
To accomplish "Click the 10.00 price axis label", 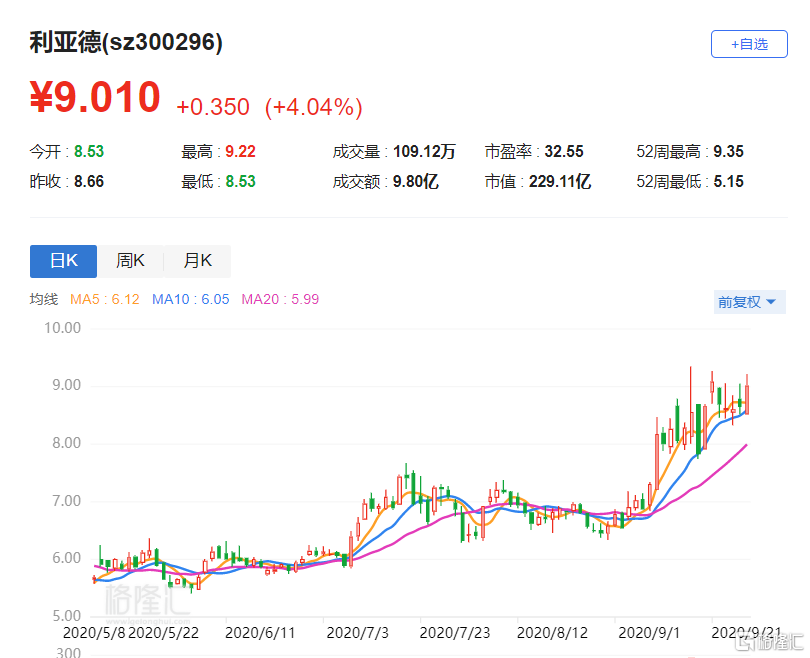I will [63, 328].
